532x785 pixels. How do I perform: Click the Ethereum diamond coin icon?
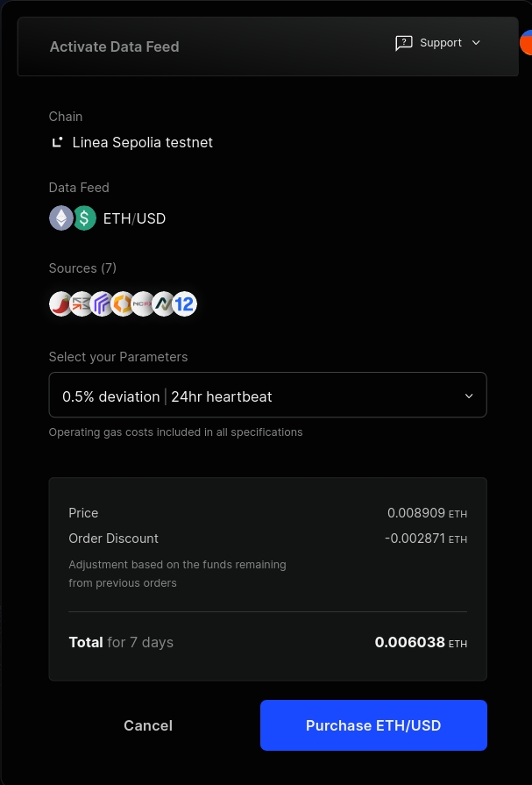[61, 218]
